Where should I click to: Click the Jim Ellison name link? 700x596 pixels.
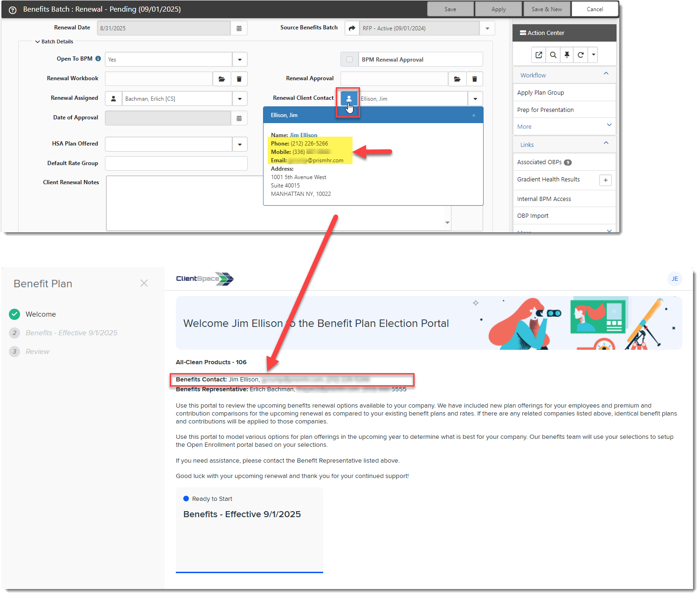click(x=303, y=135)
